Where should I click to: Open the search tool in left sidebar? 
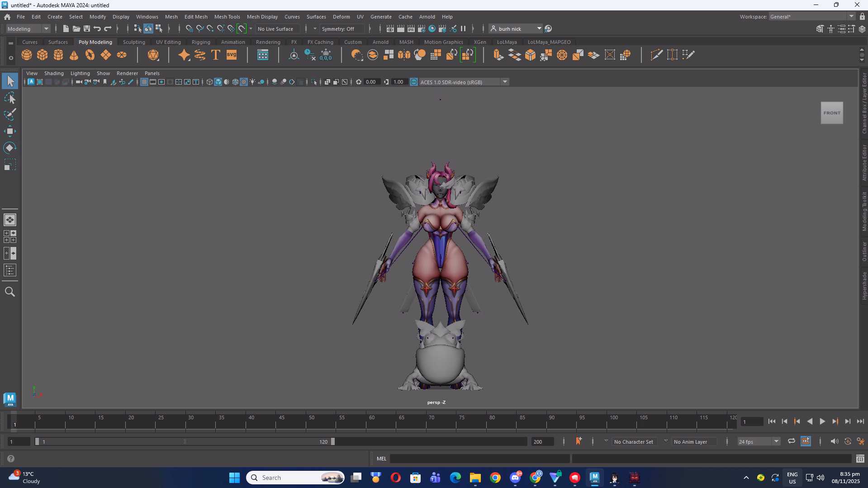9,292
